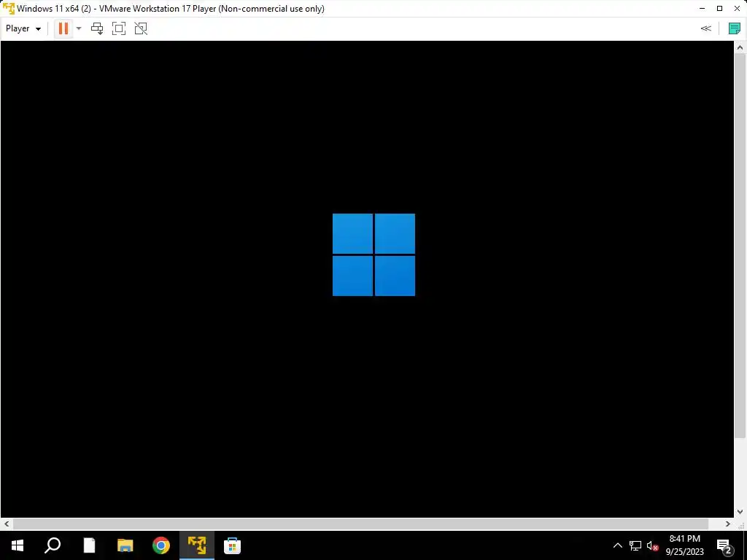Enter full screen mode icon
The height and width of the screenshot is (560, 747).
click(x=119, y=28)
